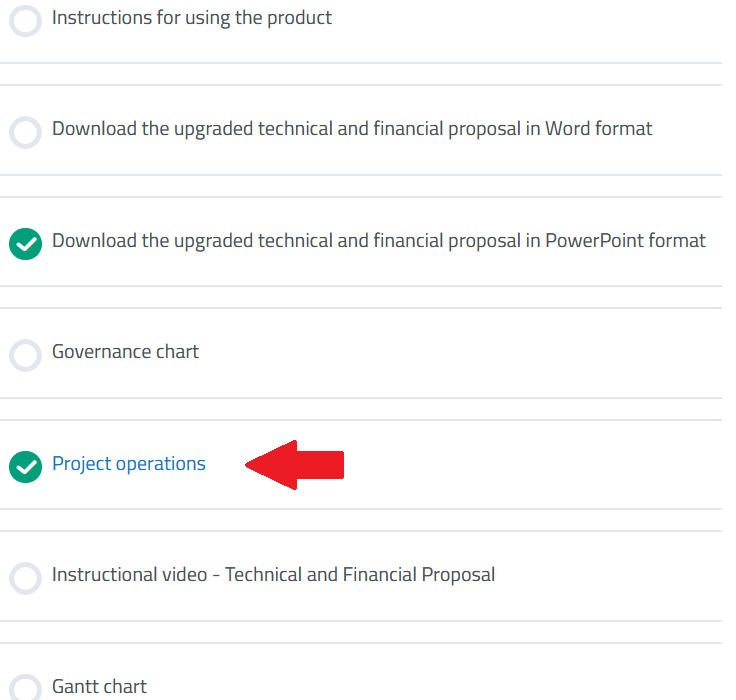The height and width of the screenshot is (700, 736).
Task: Toggle the Gantt chart completion circle
Action: click(25, 689)
